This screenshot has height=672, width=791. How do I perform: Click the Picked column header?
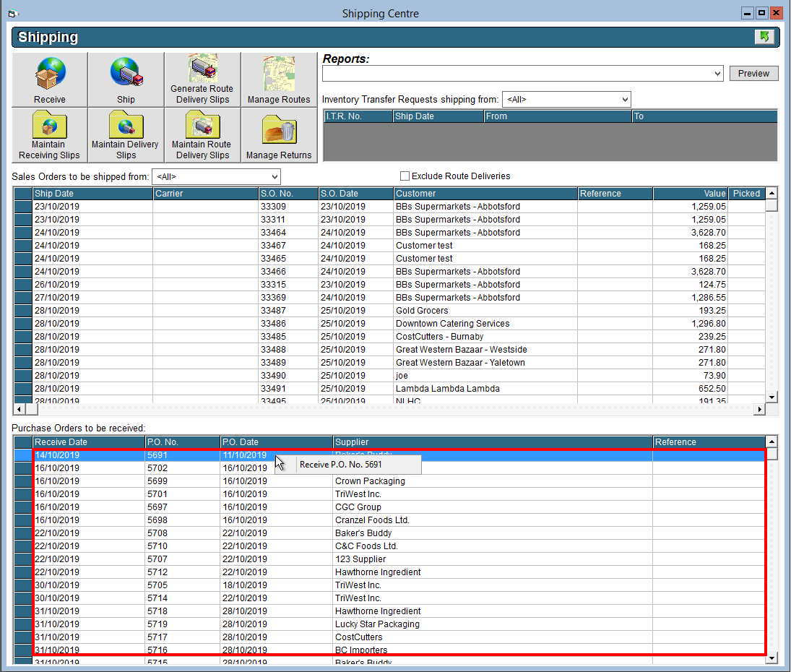point(747,193)
